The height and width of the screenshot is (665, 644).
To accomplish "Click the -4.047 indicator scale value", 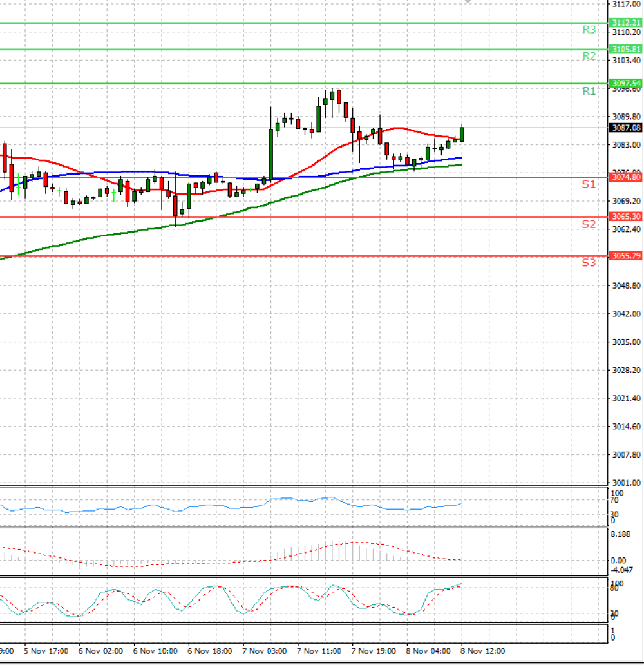I will pyautogui.click(x=621, y=570).
